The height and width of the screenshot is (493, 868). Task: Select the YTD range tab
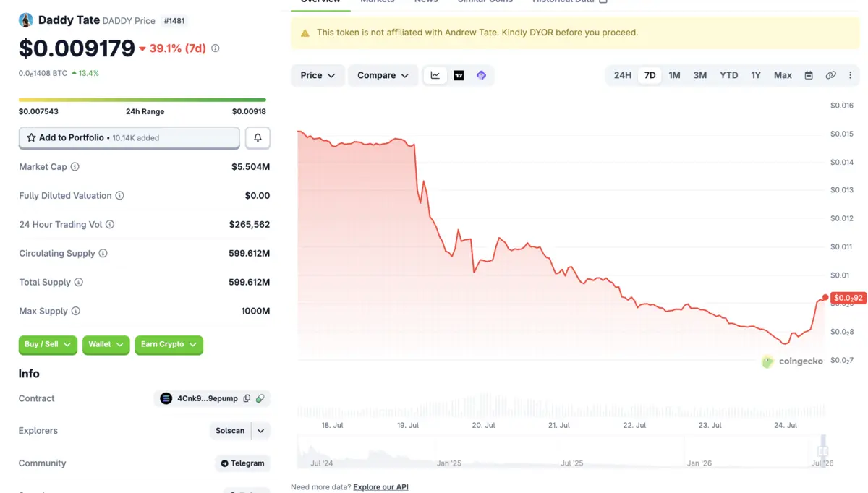coord(728,75)
